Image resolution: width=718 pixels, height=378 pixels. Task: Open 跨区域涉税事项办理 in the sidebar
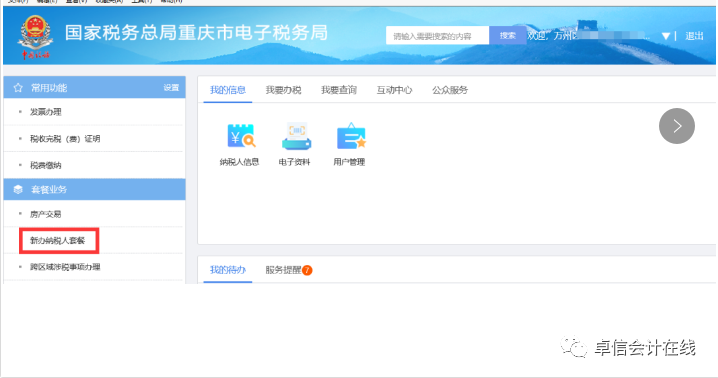point(65,267)
